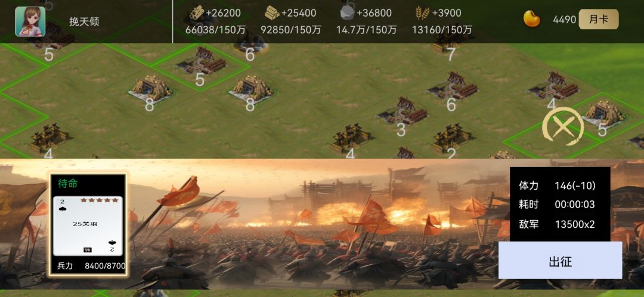Close the expedition panel with X circle
This screenshot has width=644, height=297.
[563, 126]
